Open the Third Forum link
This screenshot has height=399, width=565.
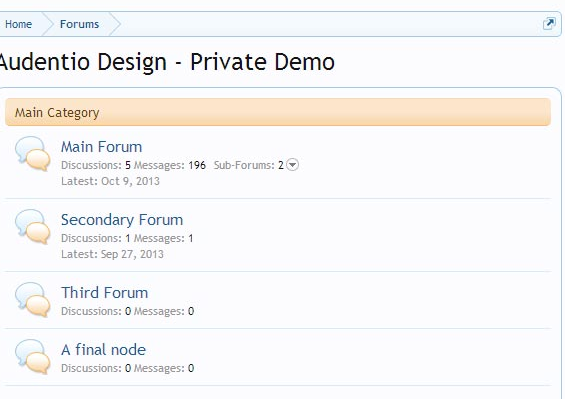(x=104, y=292)
